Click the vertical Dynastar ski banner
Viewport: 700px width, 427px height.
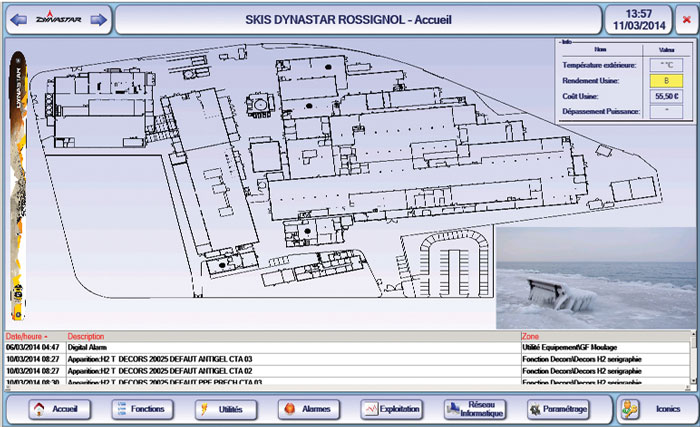click(x=18, y=185)
